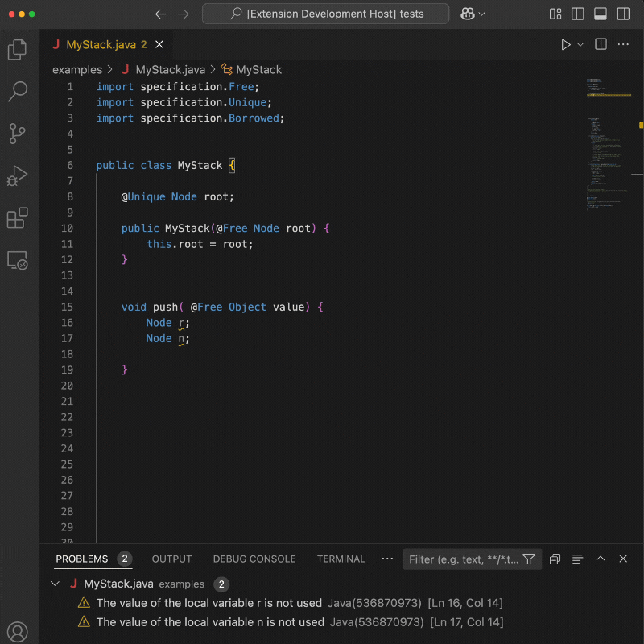Toggle the secondary side bar

[x=623, y=14]
